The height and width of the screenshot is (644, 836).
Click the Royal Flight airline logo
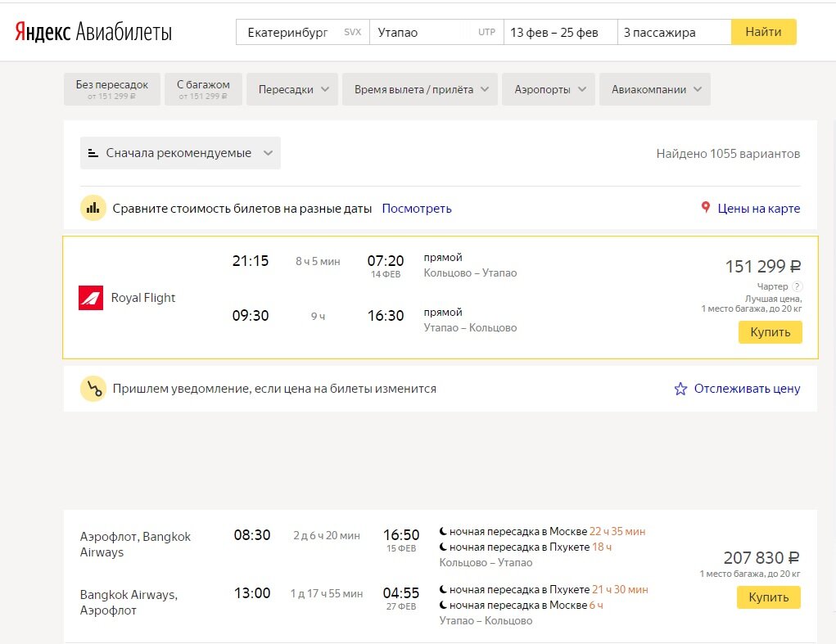click(91, 298)
